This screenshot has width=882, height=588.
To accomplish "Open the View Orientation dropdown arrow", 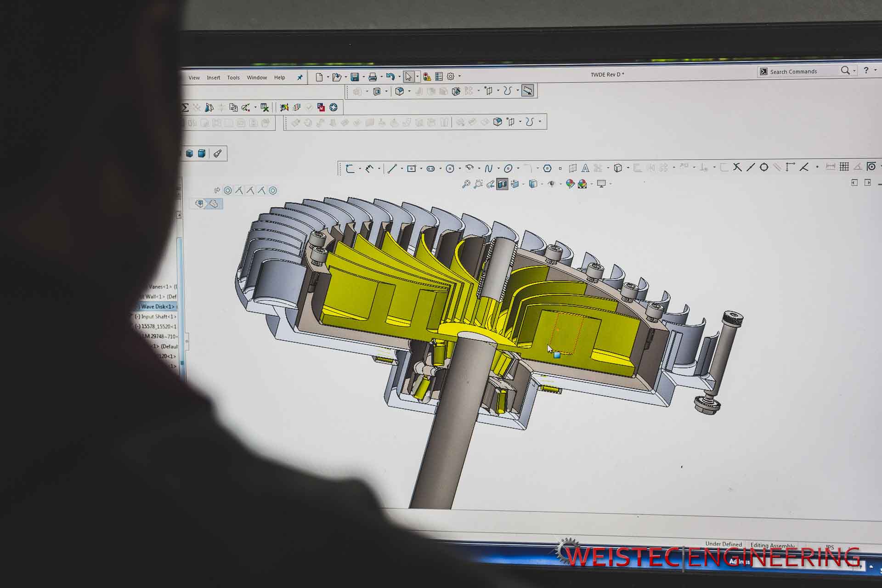I will pyautogui.click(x=523, y=184).
